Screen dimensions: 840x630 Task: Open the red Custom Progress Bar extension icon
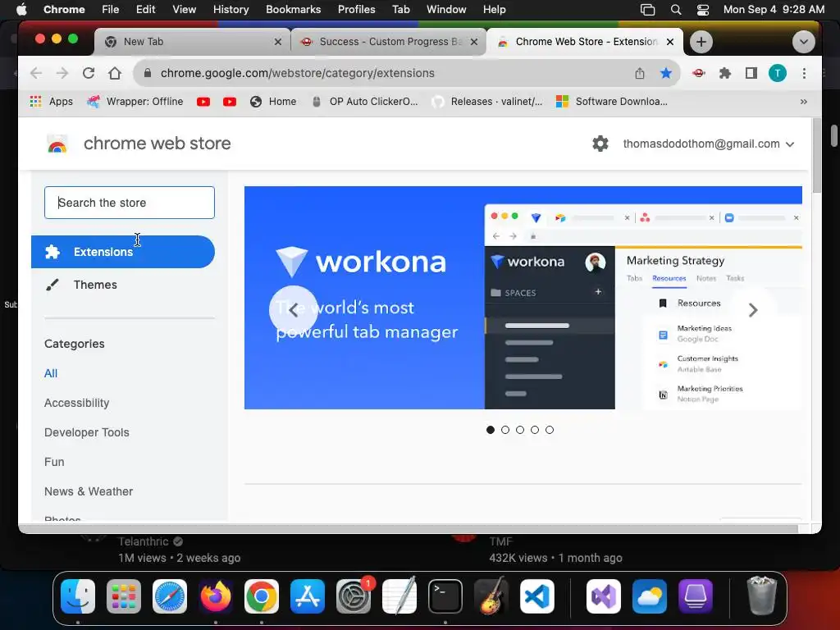point(699,73)
